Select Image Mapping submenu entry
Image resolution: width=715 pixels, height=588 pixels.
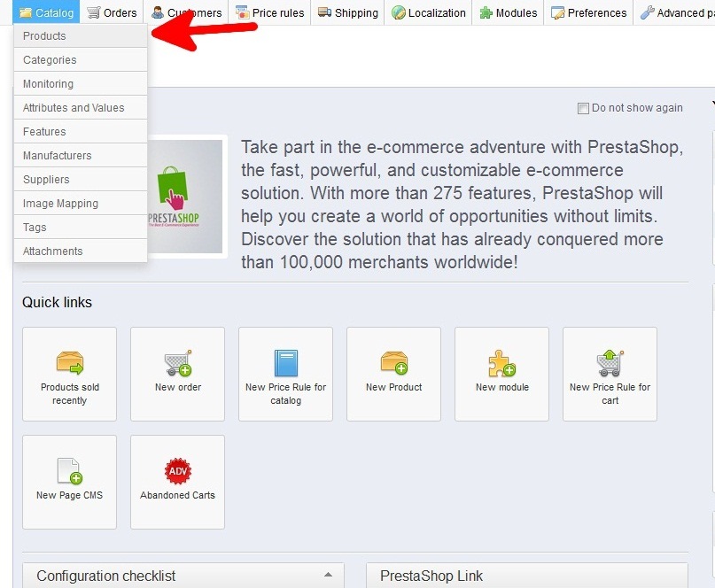[81, 204]
